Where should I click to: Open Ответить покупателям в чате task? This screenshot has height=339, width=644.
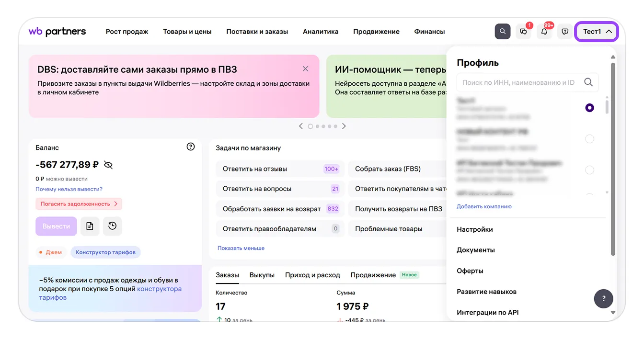(398, 189)
